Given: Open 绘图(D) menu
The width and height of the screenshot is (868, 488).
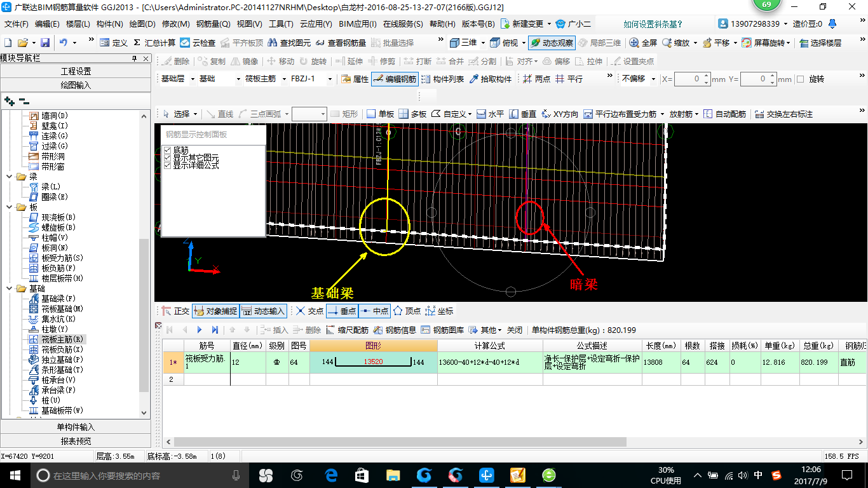Looking at the screenshot, I should 142,24.
